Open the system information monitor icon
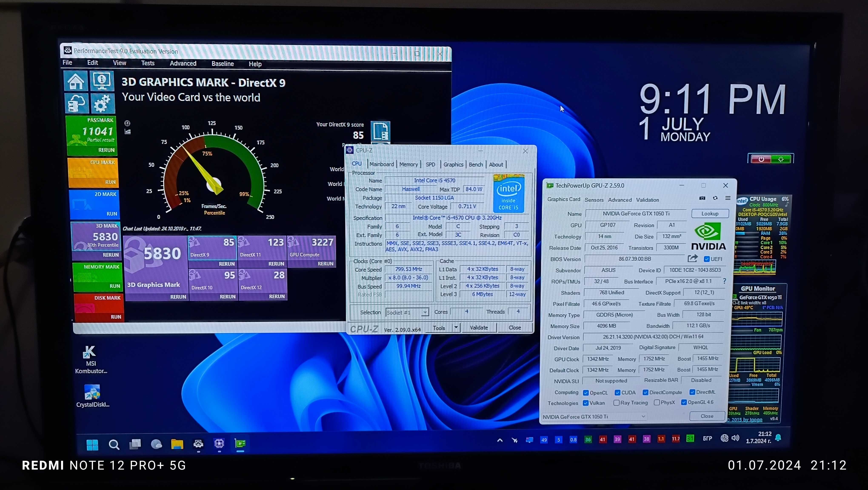 (102, 81)
